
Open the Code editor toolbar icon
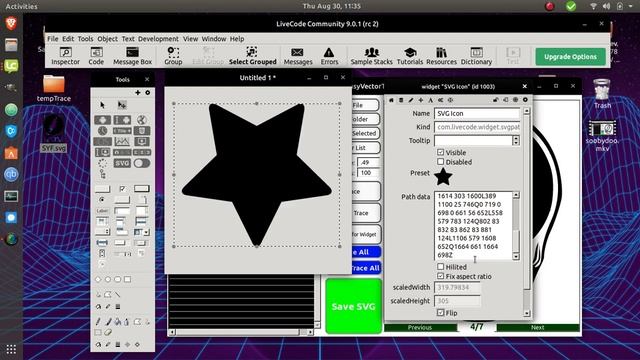[x=96, y=56]
